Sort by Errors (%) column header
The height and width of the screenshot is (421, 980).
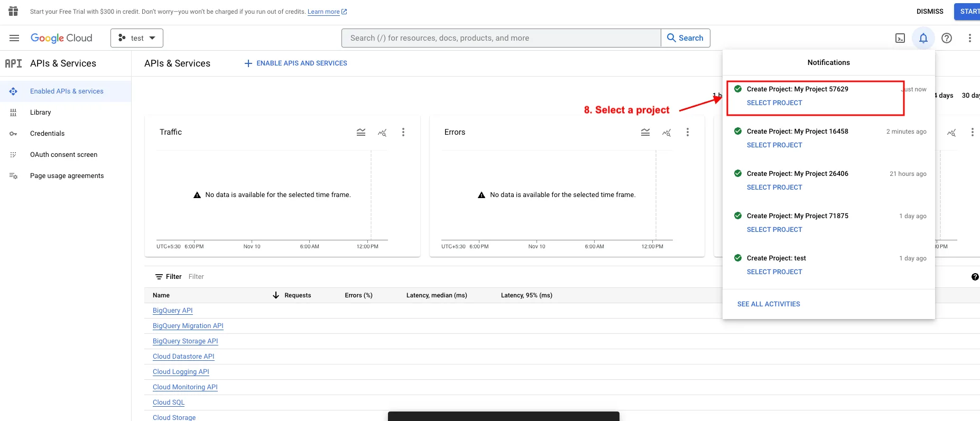[x=358, y=295]
